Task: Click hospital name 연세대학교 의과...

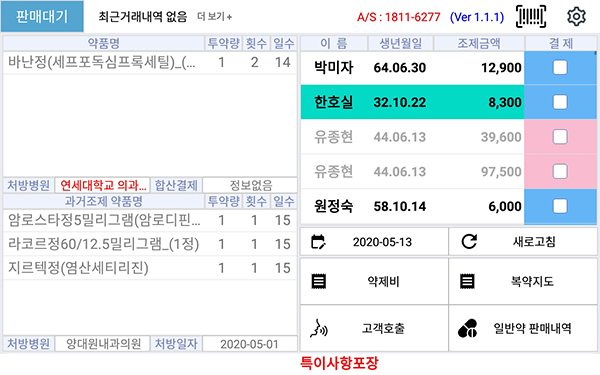Action: tap(103, 185)
